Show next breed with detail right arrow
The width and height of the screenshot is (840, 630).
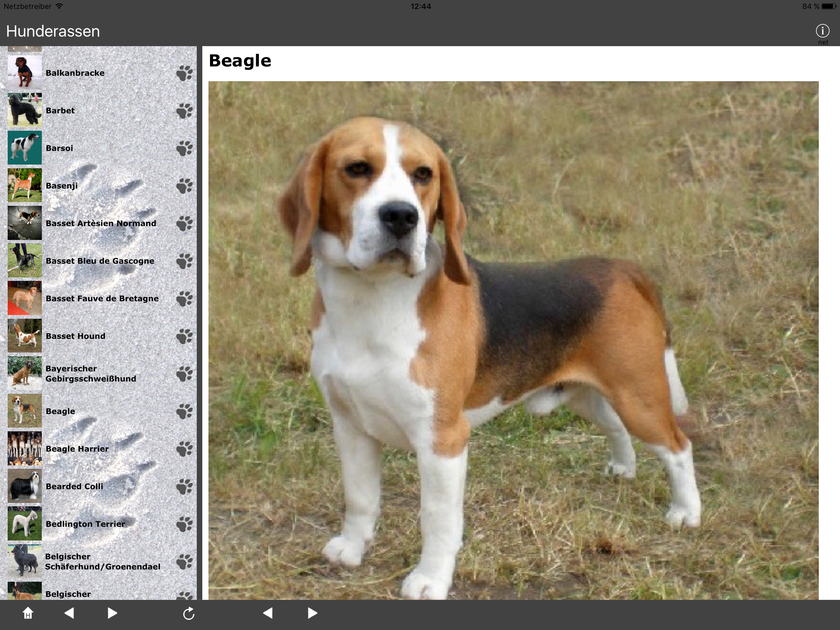click(312, 613)
